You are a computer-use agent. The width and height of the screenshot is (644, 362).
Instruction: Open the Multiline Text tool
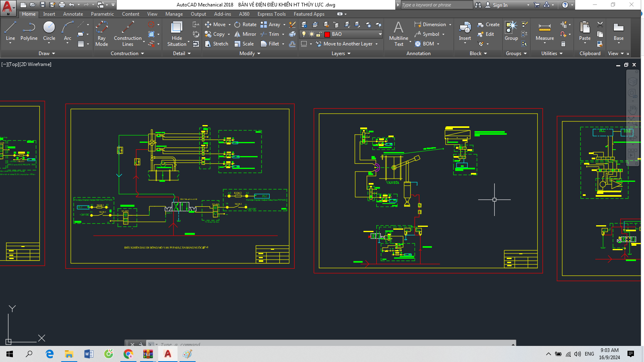tap(398, 34)
